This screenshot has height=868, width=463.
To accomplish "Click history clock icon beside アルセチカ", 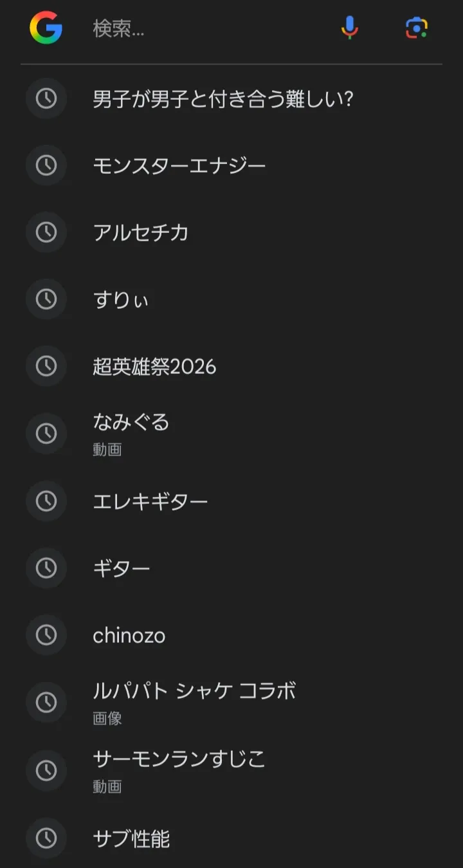I will (46, 232).
